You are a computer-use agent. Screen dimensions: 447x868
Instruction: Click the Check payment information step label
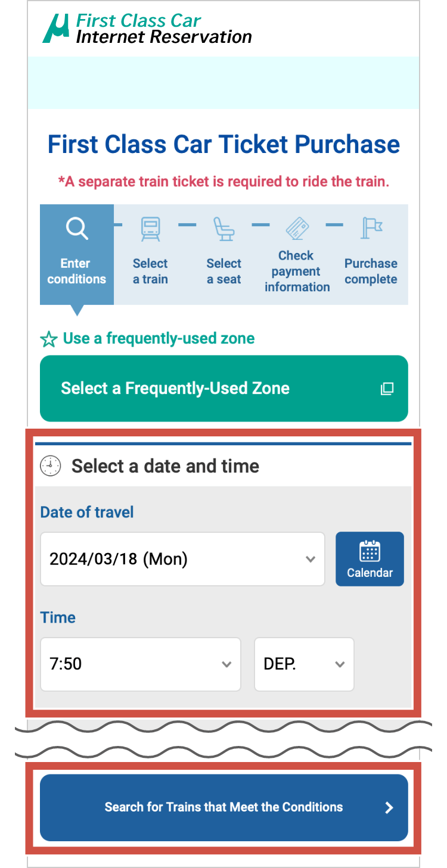coord(297,271)
